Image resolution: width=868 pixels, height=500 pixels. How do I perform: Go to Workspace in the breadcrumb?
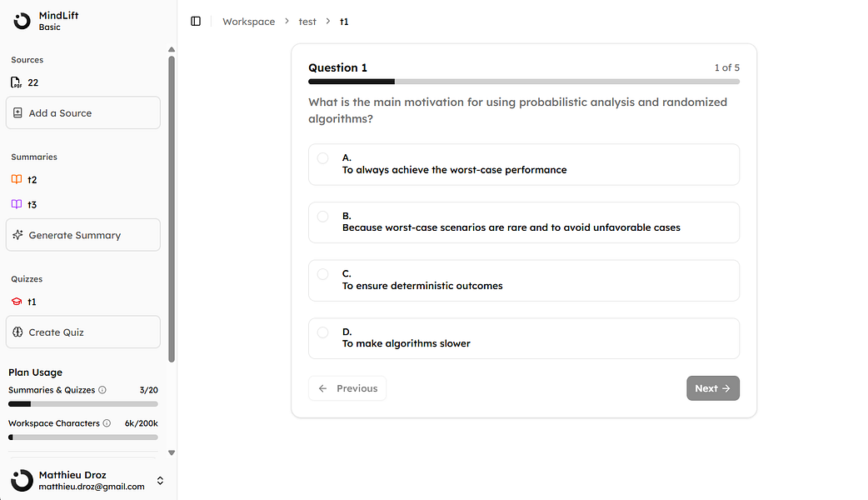coord(248,22)
